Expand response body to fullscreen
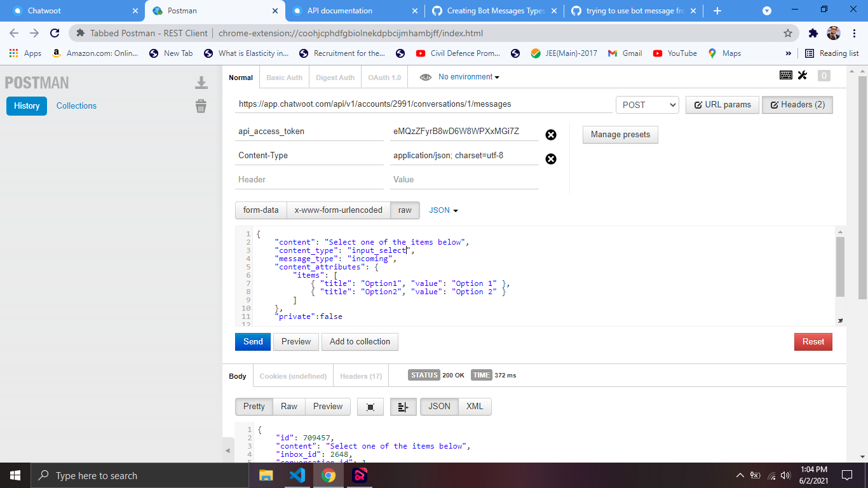 370,406
